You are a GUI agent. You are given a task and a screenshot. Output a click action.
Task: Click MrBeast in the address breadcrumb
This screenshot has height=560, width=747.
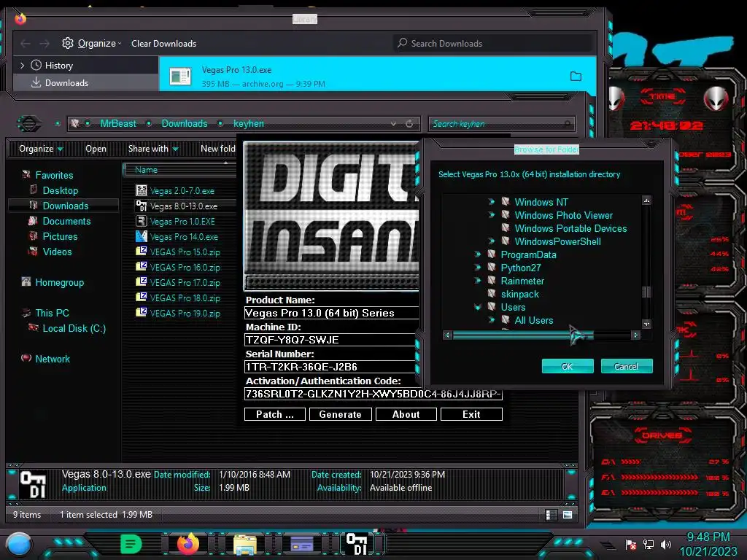pos(118,124)
